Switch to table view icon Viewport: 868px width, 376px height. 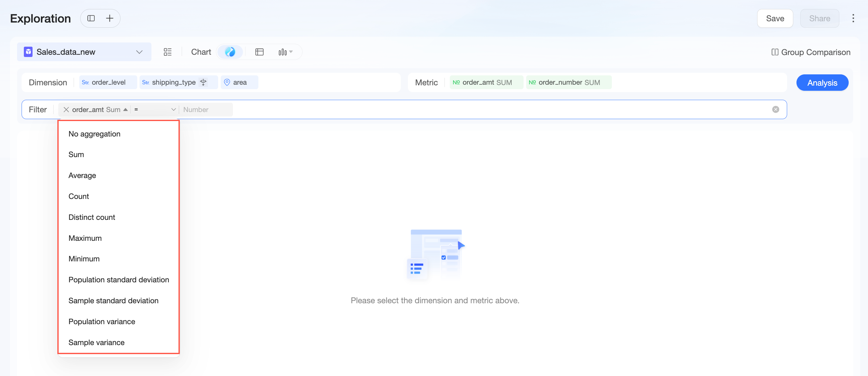(x=259, y=52)
